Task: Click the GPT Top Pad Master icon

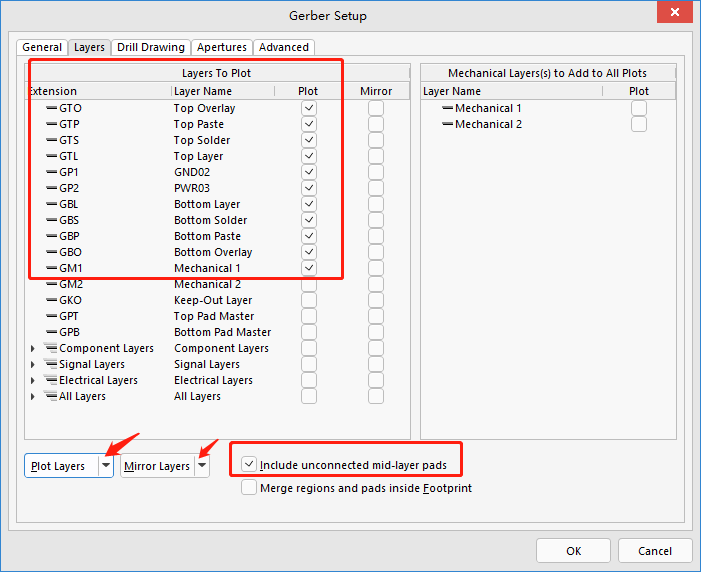Action: (51, 316)
